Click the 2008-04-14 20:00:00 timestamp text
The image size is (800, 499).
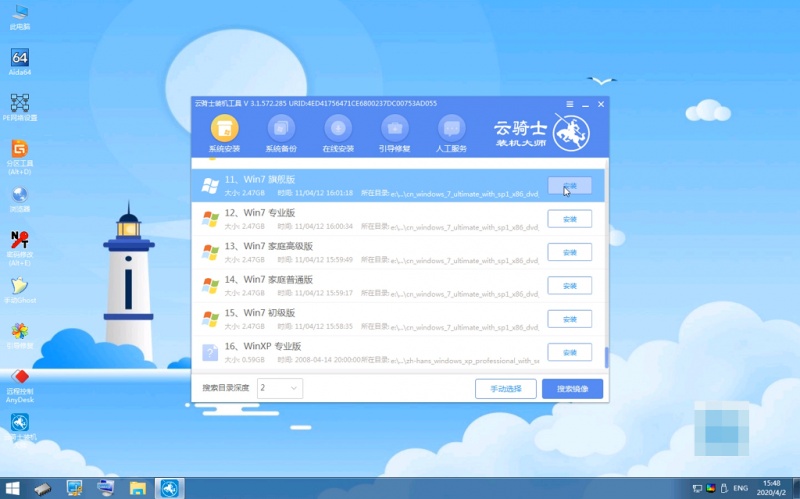pyautogui.click(x=318, y=360)
